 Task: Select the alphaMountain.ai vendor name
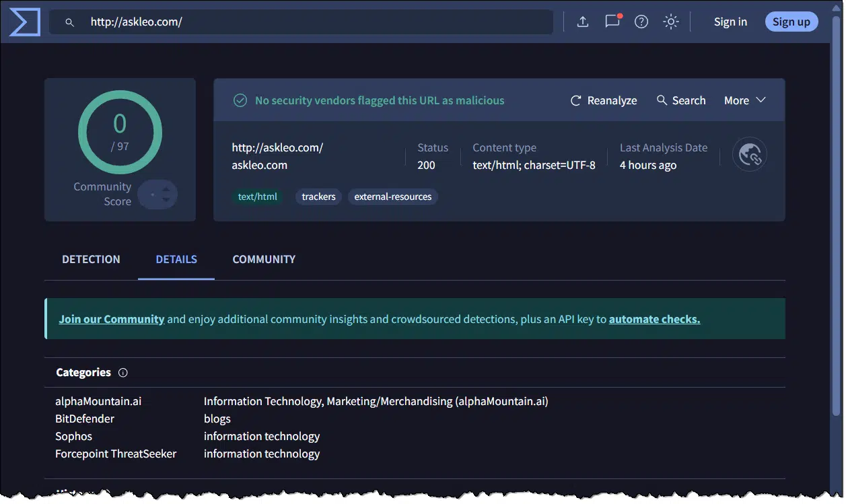pos(98,401)
